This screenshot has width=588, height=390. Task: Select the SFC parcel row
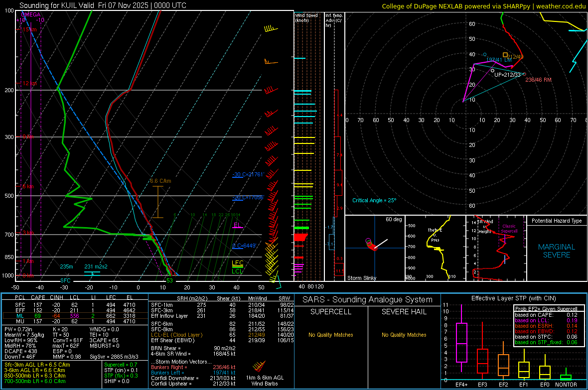pos(75,305)
